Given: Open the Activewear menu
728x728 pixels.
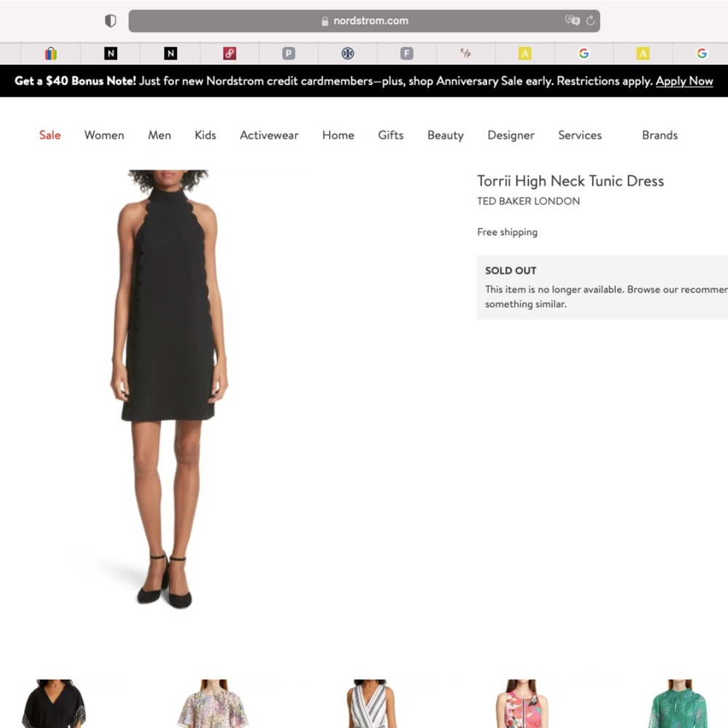Looking at the screenshot, I should pos(269,135).
